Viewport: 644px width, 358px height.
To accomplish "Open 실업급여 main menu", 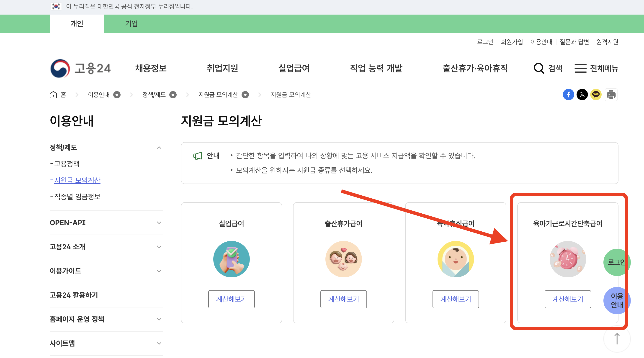I will [294, 68].
